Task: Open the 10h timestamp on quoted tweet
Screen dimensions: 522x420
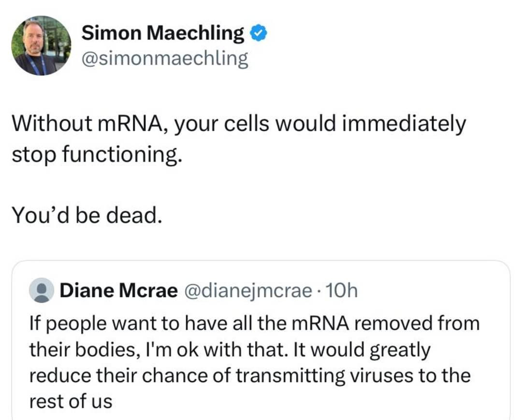Action: pyautogui.click(x=342, y=291)
